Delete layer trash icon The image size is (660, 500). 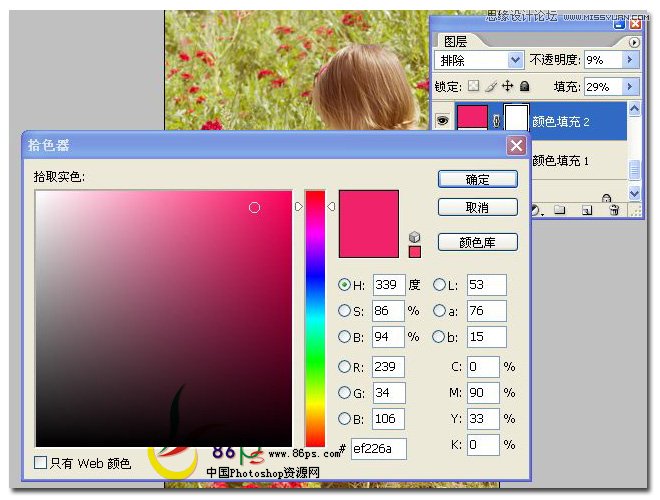pyautogui.click(x=614, y=209)
